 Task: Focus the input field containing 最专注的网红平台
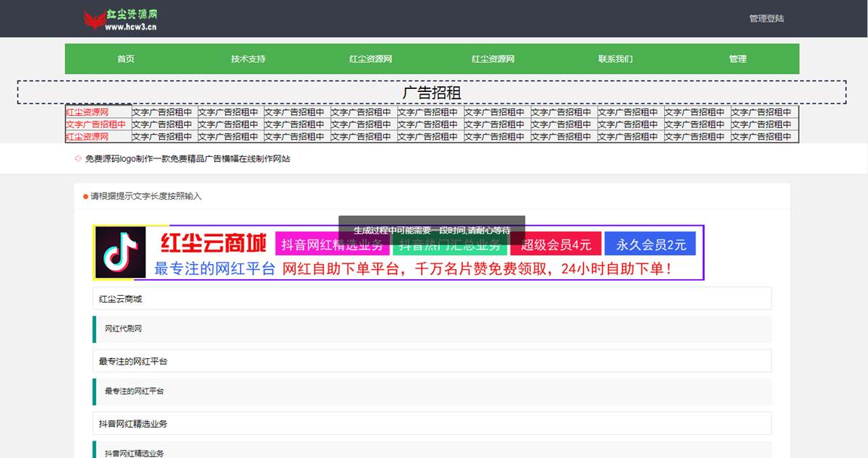(432, 360)
